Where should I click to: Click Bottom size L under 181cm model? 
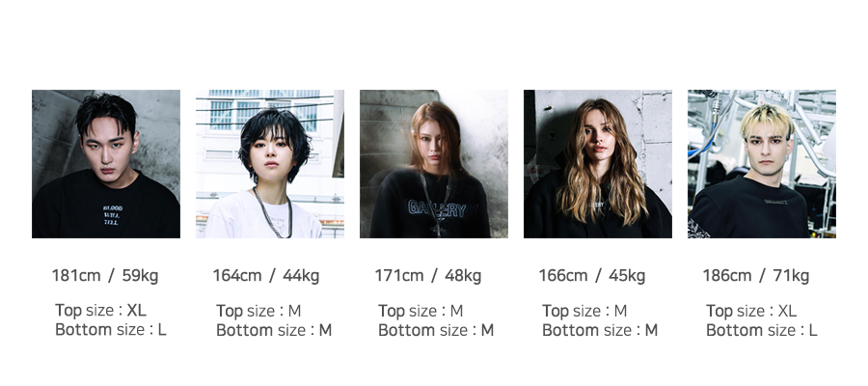point(111,329)
